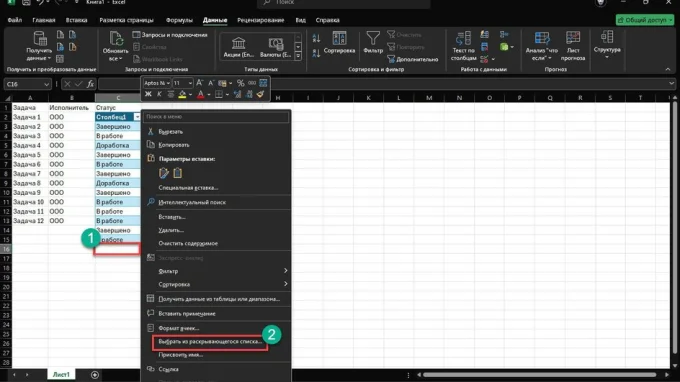
Task: Open the Справка ribbon tab
Action: 327,20
